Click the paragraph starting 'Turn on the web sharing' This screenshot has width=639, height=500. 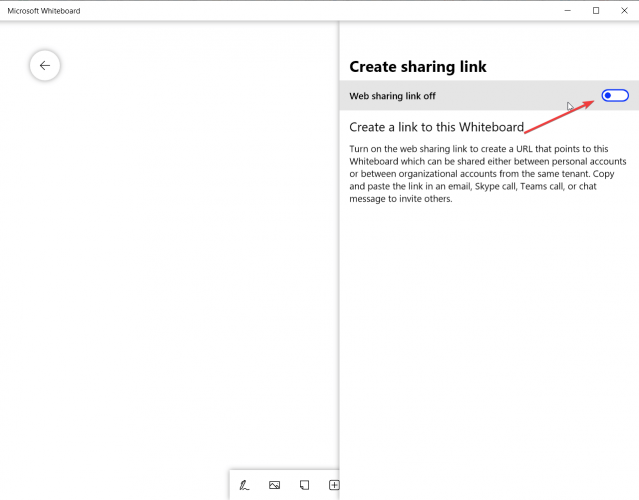488,174
